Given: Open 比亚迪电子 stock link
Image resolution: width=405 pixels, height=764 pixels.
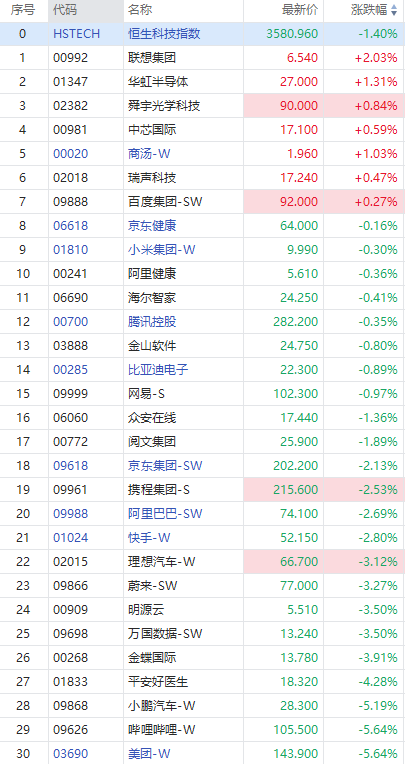Looking at the screenshot, I should (x=158, y=370).
